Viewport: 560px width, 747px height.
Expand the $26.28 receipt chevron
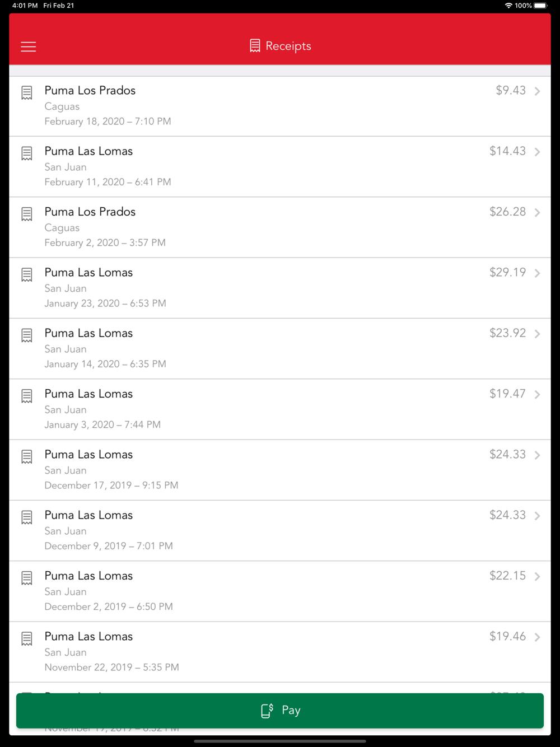pyautogui.click(x=537, y=212)
